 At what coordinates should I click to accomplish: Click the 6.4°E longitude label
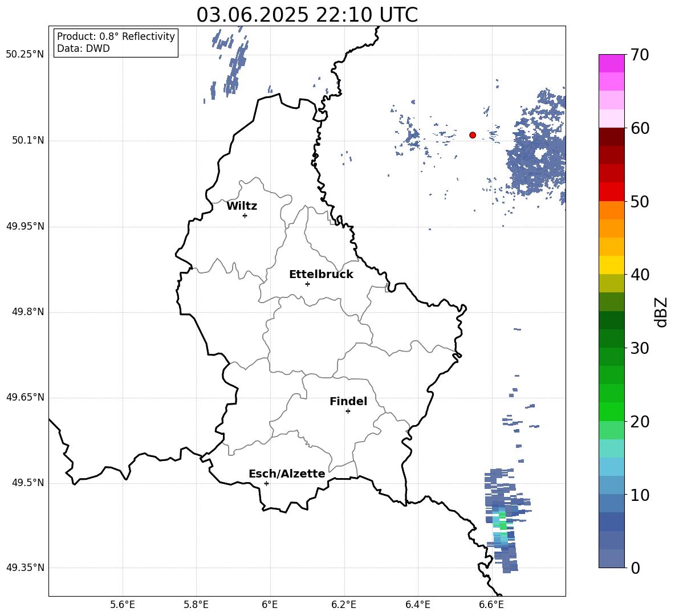417,605
